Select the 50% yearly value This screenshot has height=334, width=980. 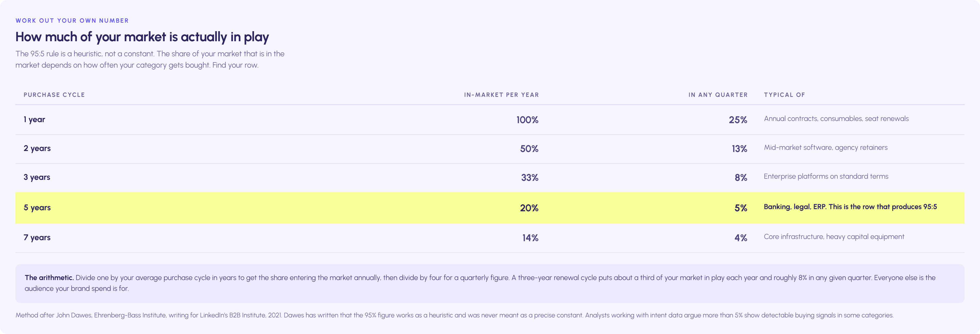[529, 149]
